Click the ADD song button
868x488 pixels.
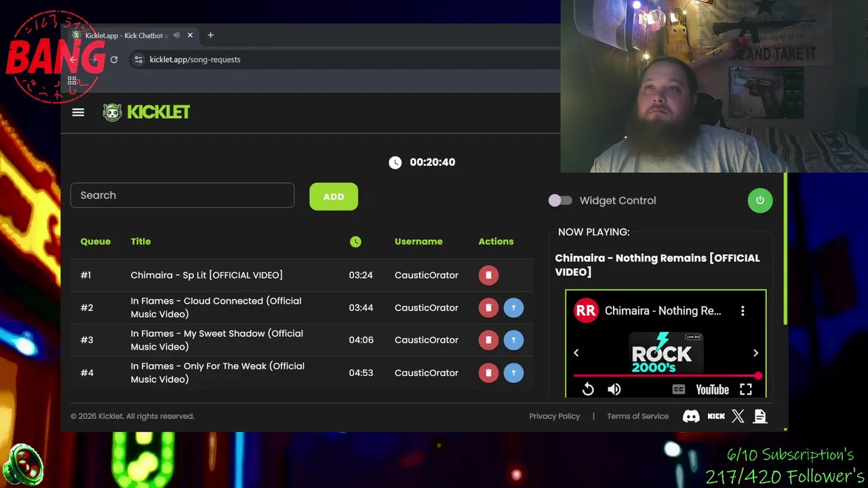tap(334, 197)
